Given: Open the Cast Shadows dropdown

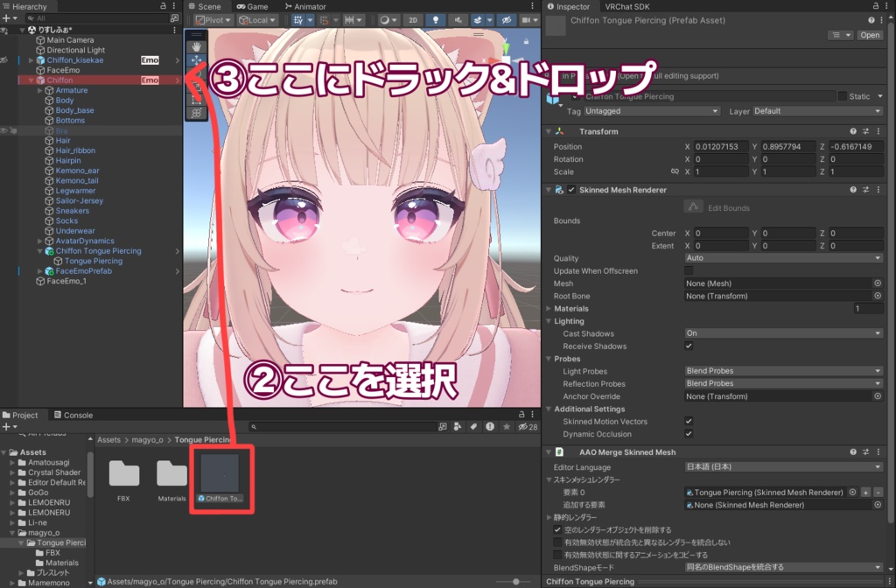Looking at the screenshot, I should pyautogui.click(x=783, y=333).
